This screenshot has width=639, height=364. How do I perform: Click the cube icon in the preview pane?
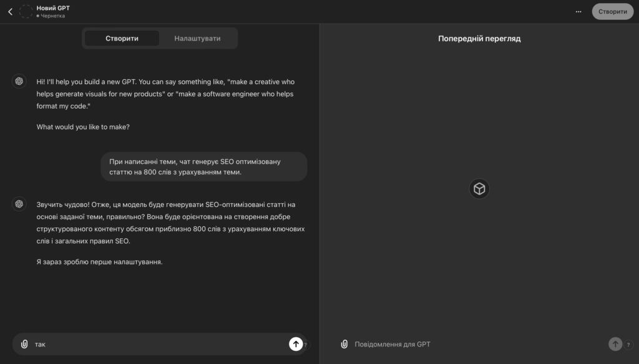[479, 189]
